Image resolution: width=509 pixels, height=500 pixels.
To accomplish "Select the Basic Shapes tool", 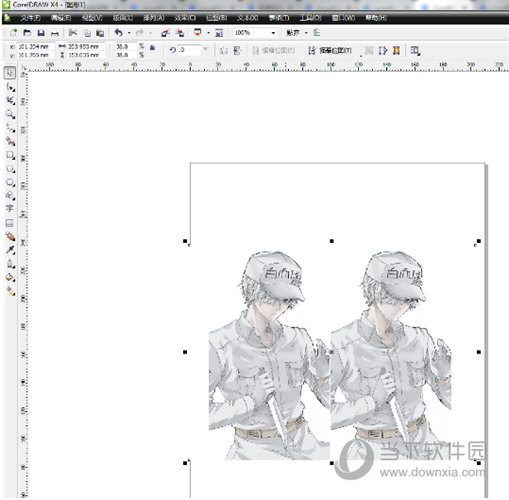I will click(10, 195).
